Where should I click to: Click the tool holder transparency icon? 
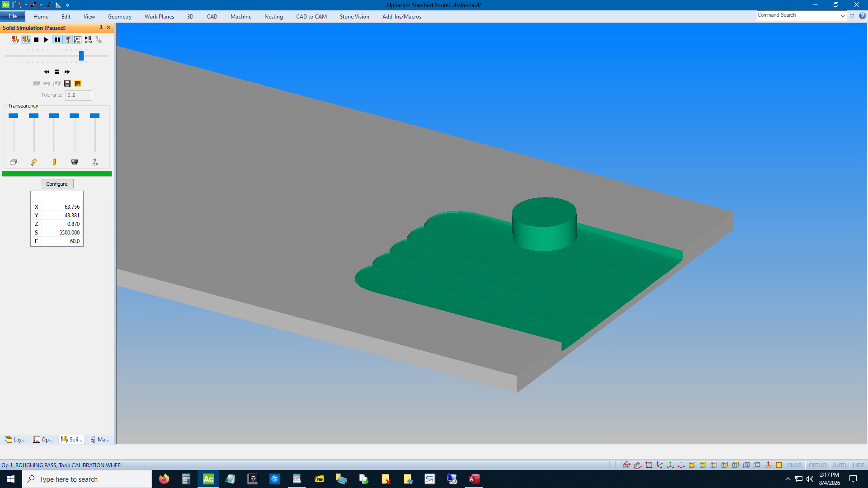[75, 162]
